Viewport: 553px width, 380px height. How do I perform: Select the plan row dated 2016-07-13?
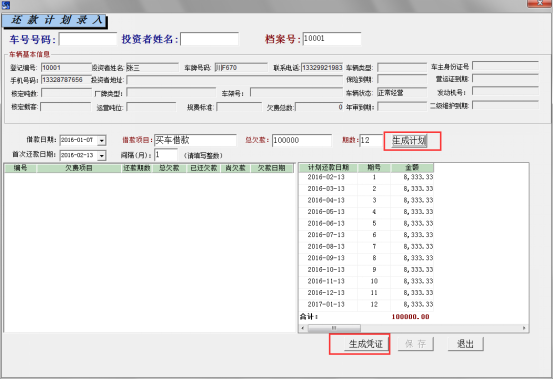tap(366, 235)
